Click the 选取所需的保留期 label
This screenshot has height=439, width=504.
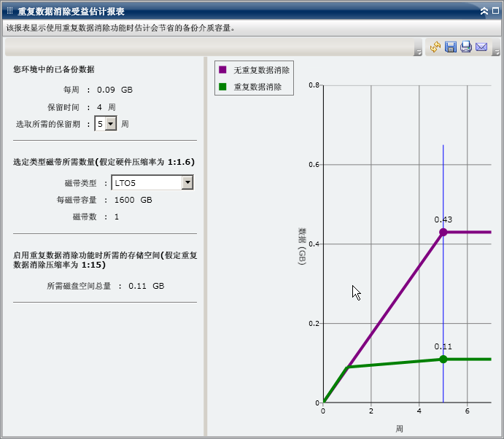(x=48, y=124)
